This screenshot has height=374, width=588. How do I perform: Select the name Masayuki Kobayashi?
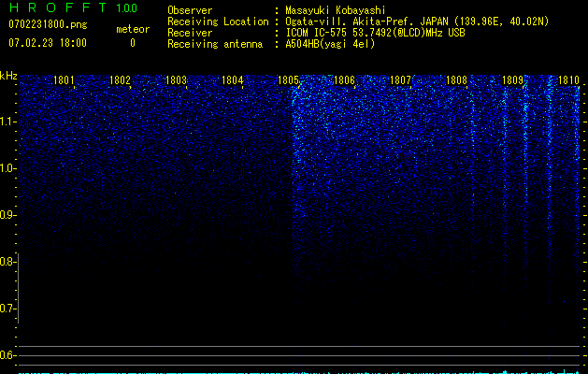click(x=336, y=10)
